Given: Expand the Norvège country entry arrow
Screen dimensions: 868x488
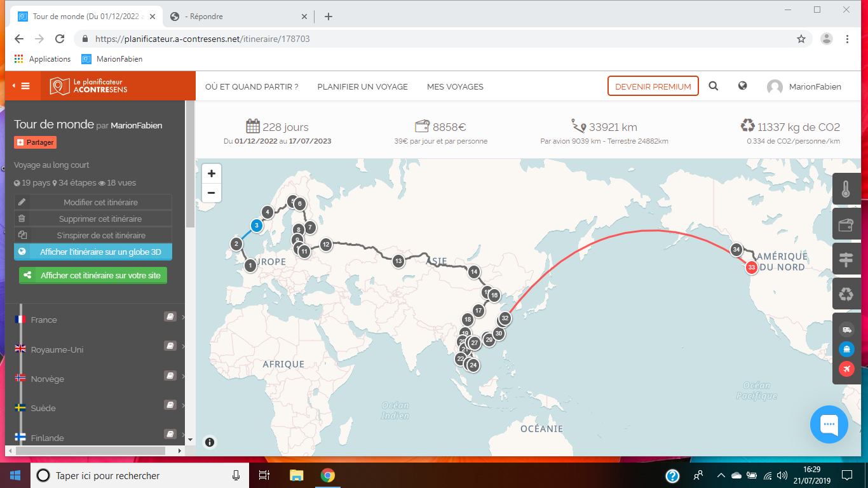Looking at the screenshot, I should 183,376.
